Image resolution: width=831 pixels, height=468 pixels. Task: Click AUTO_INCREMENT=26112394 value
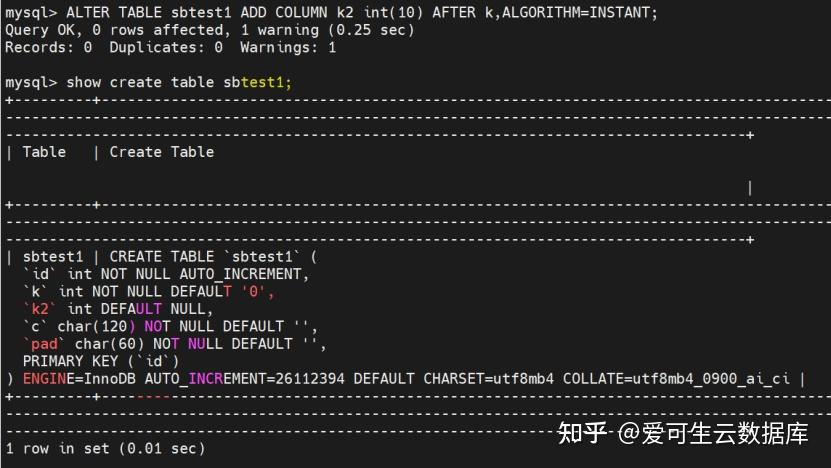[244, 379]
